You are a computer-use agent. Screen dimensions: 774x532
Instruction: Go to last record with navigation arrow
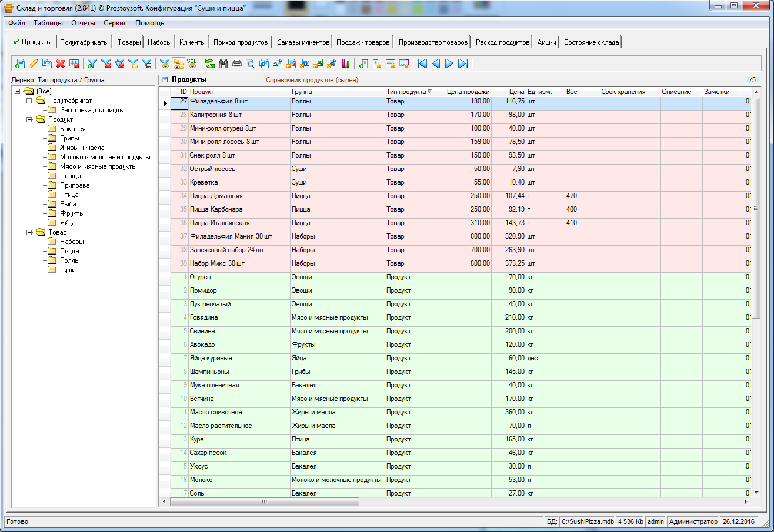pos(462,63)
